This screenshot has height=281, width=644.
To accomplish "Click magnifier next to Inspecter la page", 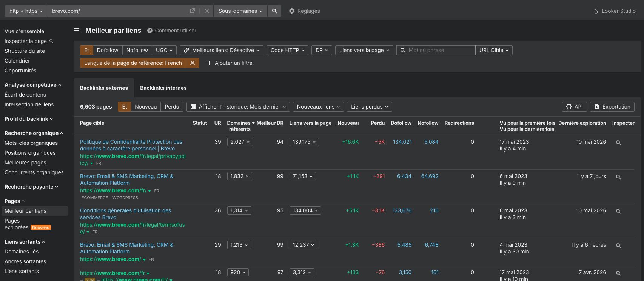I will pyautogui.click(x=51, y=41).
